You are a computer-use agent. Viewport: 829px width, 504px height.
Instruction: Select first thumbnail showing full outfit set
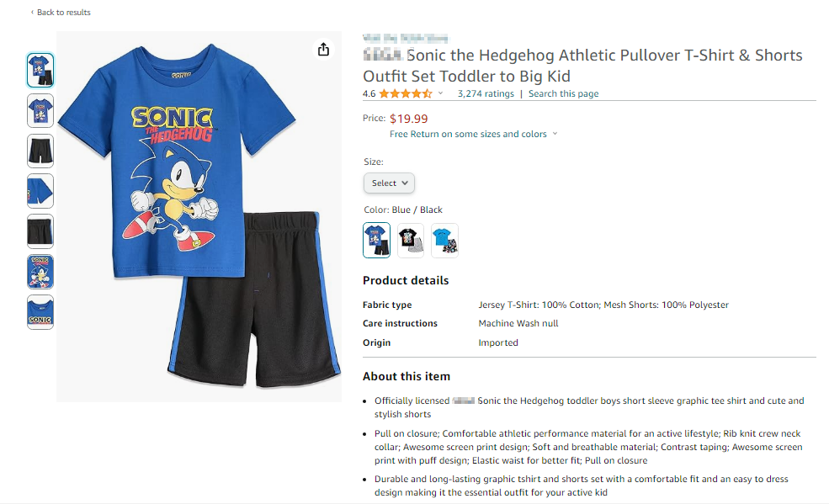click(x=40, y=71)
